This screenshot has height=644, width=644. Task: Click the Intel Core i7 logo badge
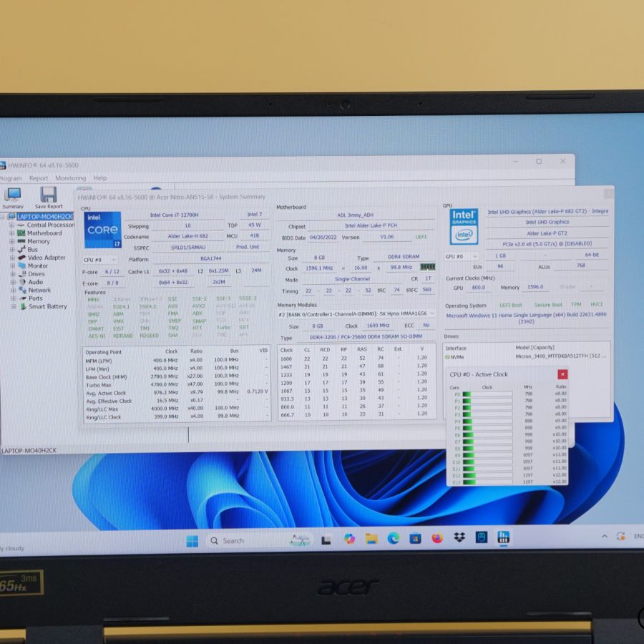[x=102, y=230]
